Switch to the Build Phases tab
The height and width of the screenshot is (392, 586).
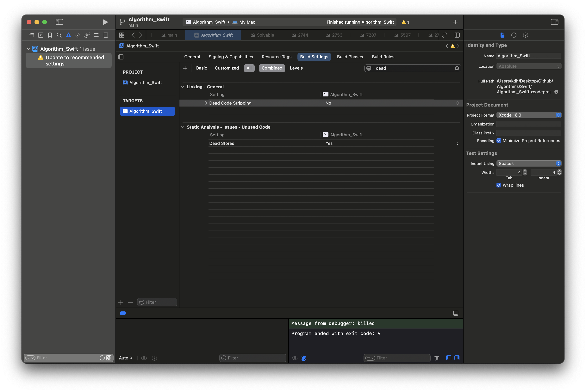(350, 57)
